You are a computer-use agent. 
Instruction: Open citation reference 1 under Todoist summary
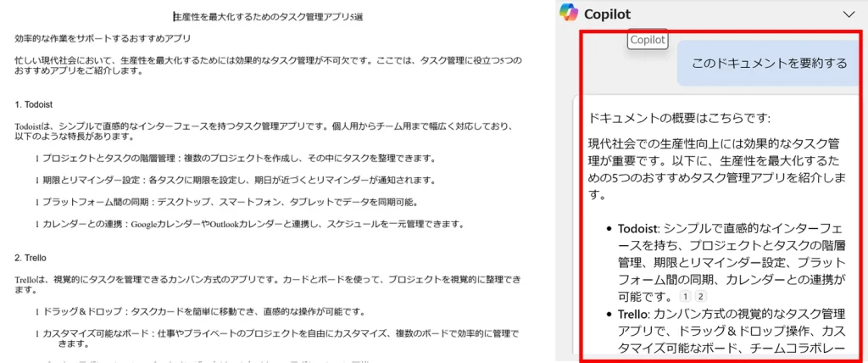tap(685, 296)
